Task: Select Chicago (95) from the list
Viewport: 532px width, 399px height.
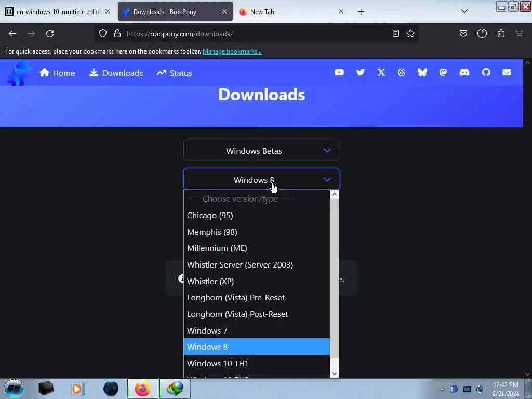Action: [257, 216]
